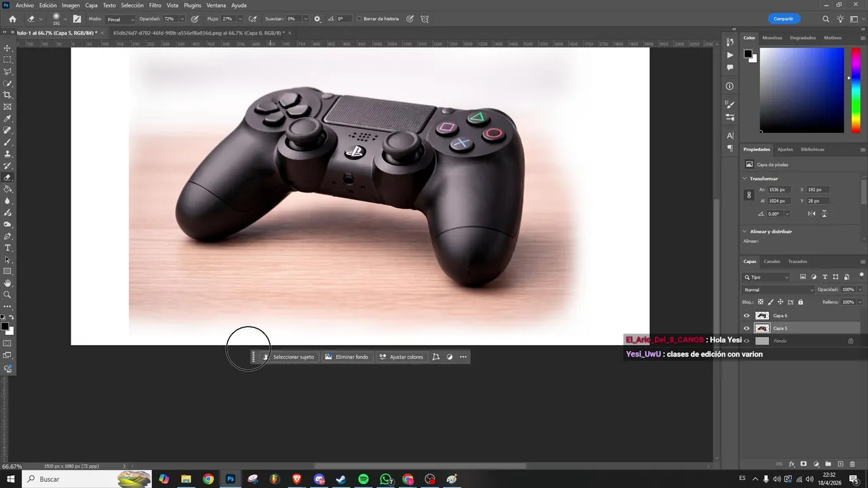Open the Flujo 27% dropdown arrow

click(x=239, y=19)
